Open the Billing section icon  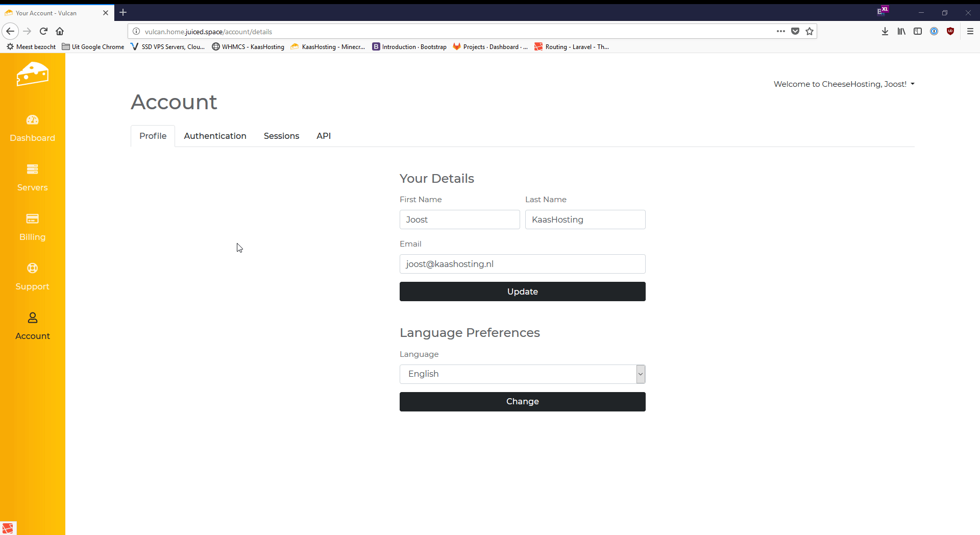click(x=32, y=219)
